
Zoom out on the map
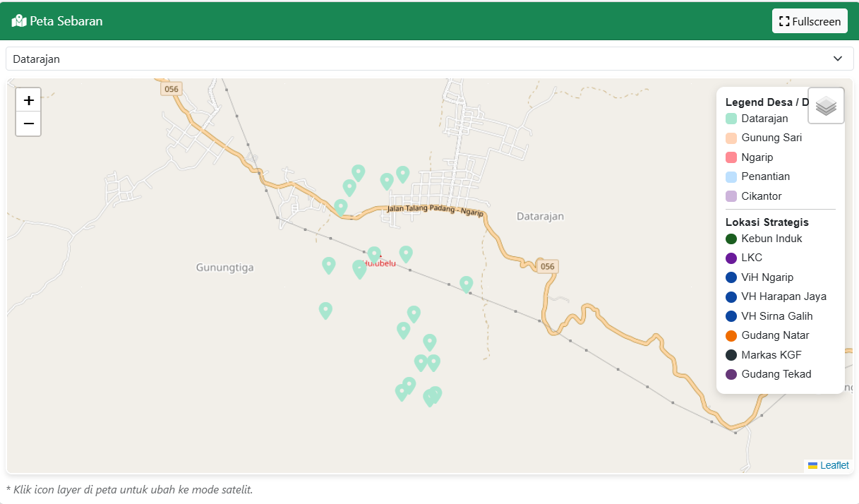coord(28,124)
